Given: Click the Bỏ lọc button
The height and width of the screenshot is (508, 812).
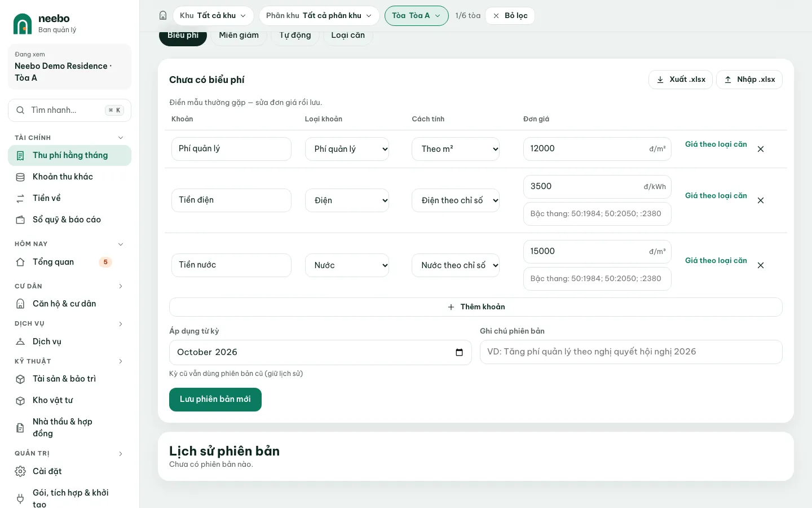Looking at the screenshot, I should pos(510,16).
